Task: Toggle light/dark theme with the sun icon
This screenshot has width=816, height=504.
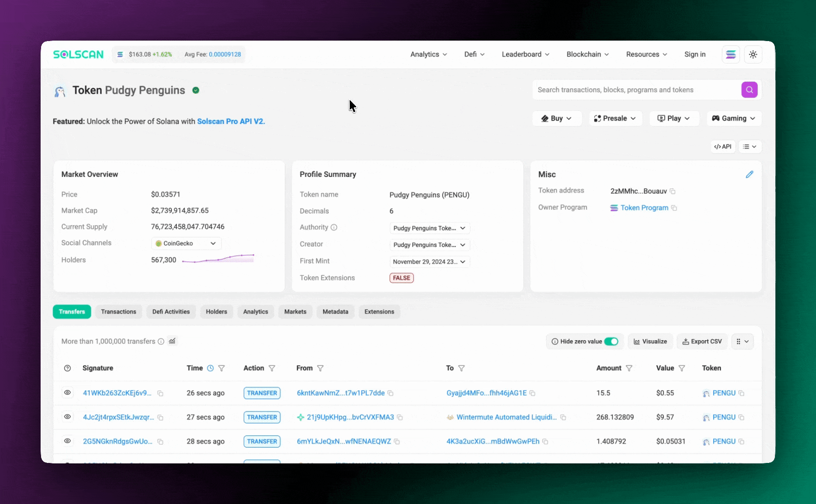Action: point(753,55)
